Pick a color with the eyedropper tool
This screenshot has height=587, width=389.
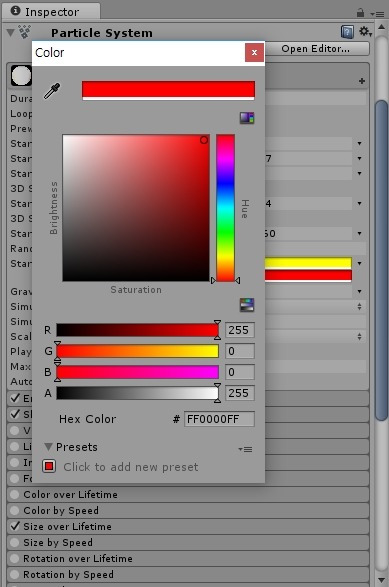[x=52, y=91]
